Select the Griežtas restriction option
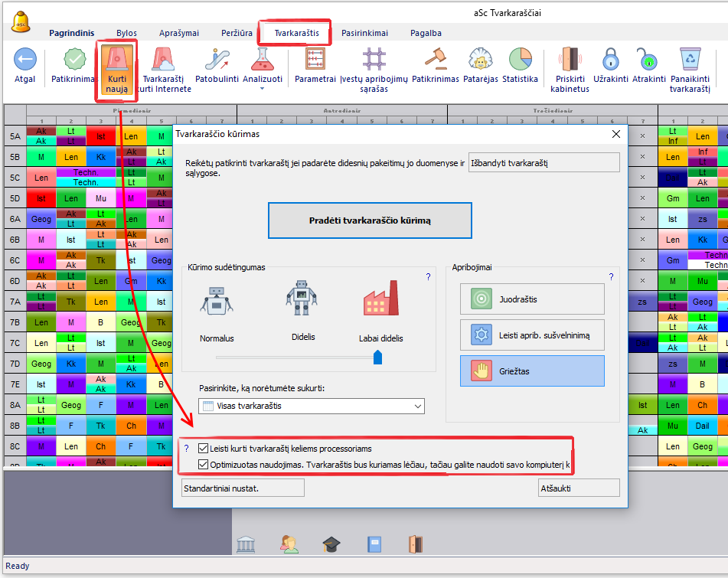The height and width of the screenshot is (578, 728). (532, 371)
